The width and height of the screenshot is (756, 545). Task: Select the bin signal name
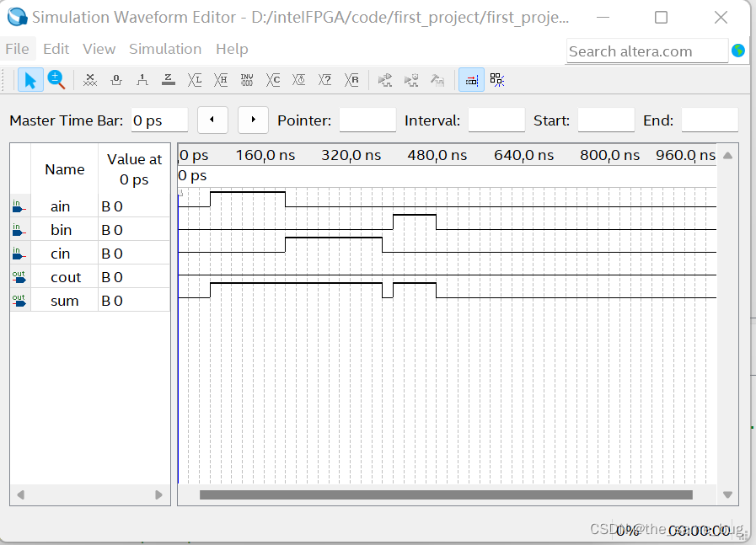pos(62,230)
